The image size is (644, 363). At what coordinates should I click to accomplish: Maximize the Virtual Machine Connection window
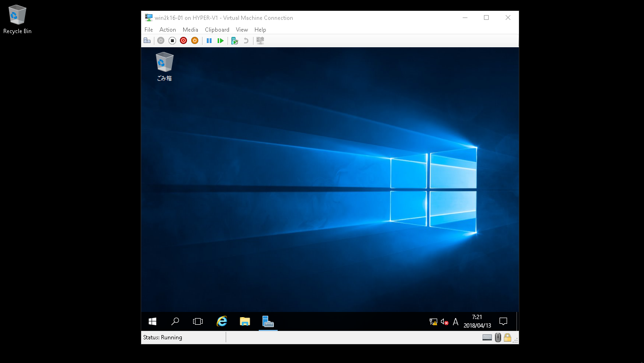point(486,17)
